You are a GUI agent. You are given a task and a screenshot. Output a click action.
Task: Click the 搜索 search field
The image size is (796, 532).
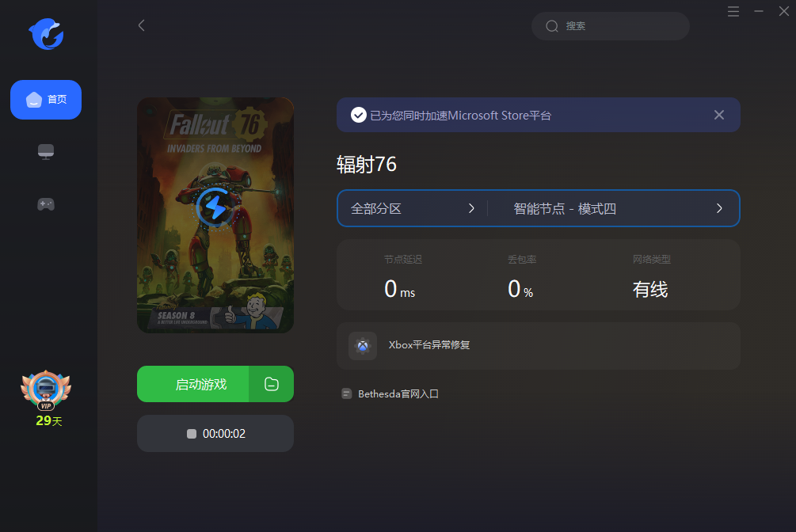pos(610,26)
